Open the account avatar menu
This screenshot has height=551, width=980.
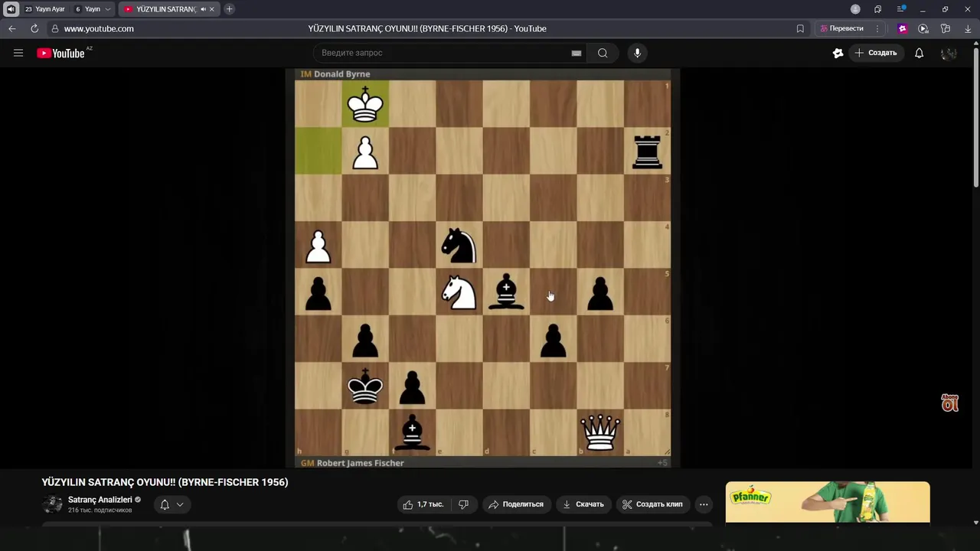point(949,53)
